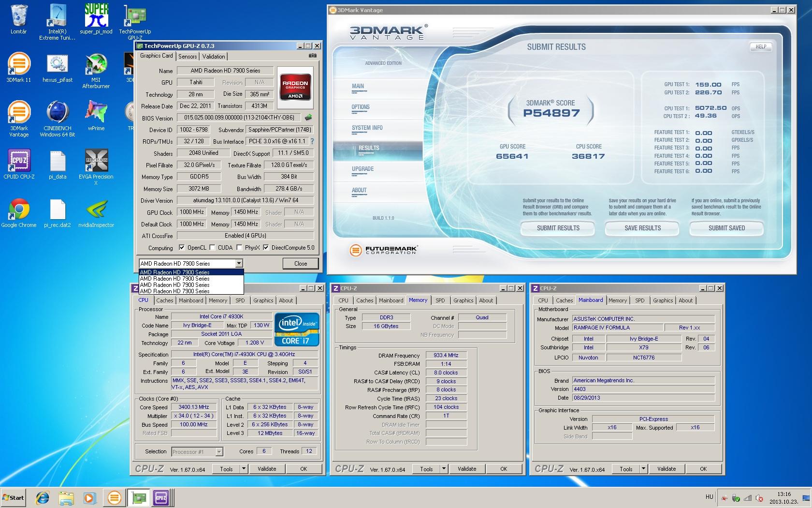Click GPU-Z screenshot camera icon
Image resolution: width=812 pixels, height=508 pixels.
[313, 56]
